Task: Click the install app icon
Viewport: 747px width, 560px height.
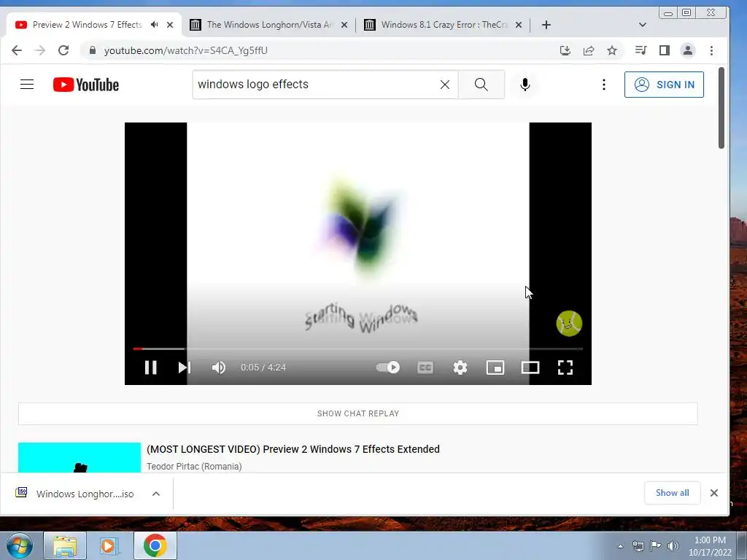Action: pyautogui.click(x=565, y=50)
